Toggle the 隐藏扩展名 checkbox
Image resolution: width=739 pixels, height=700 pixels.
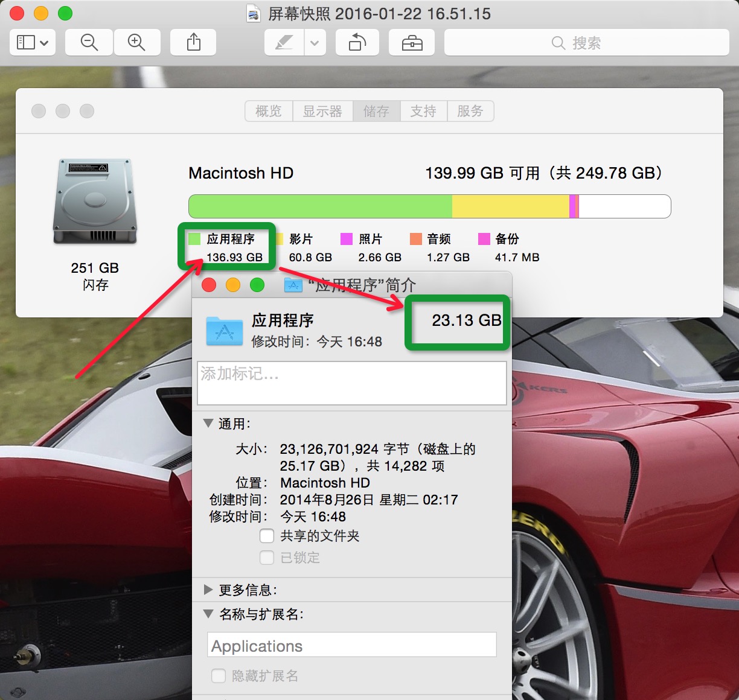coord(219,676)
